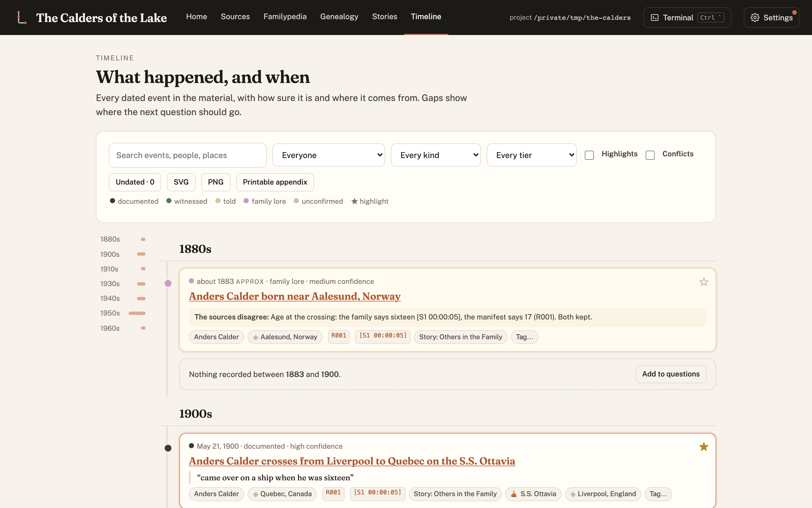812x508 pixels.
Task: Jump to the 1960s decade in the sidebar
Action: [x=123, y=328]
